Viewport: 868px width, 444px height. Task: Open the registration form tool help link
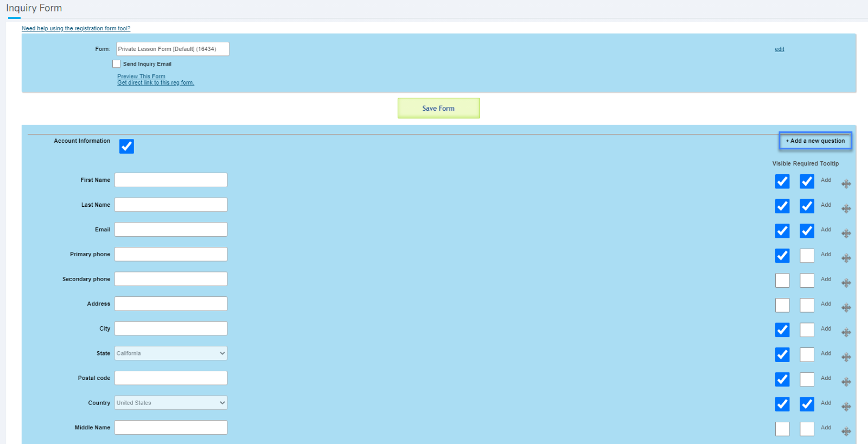point(76,28)
